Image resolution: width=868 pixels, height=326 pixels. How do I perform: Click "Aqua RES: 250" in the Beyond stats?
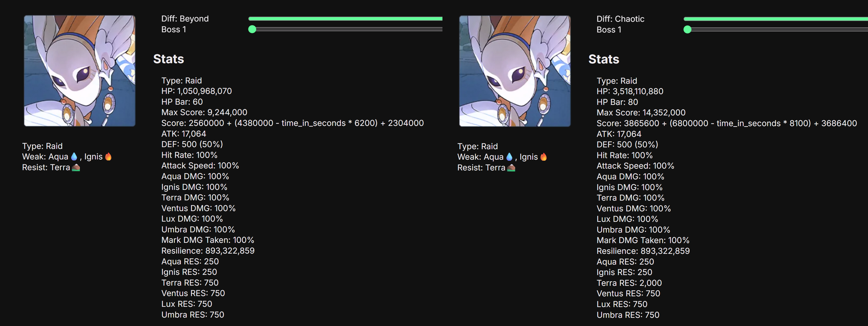click(190, 261)
